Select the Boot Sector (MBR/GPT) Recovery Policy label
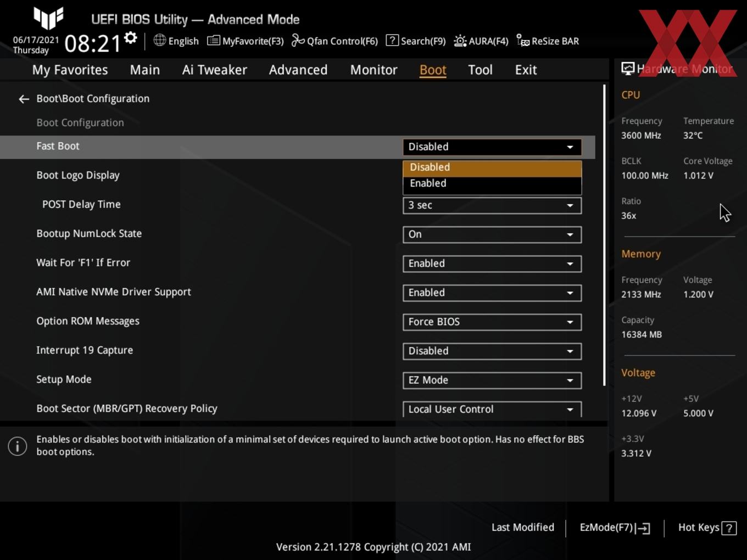Image resolution: width=747 pixels, height=560 pixels. [x=127, y=408]
